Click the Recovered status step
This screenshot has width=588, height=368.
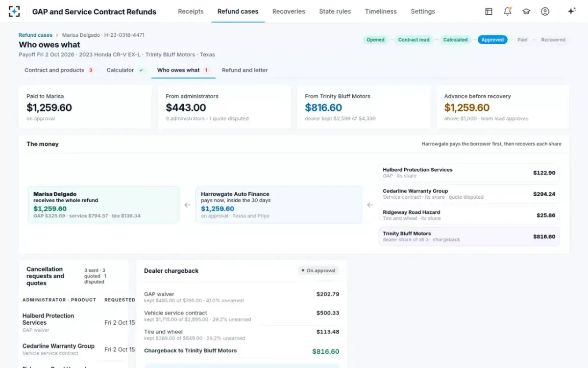coord(553,40)
